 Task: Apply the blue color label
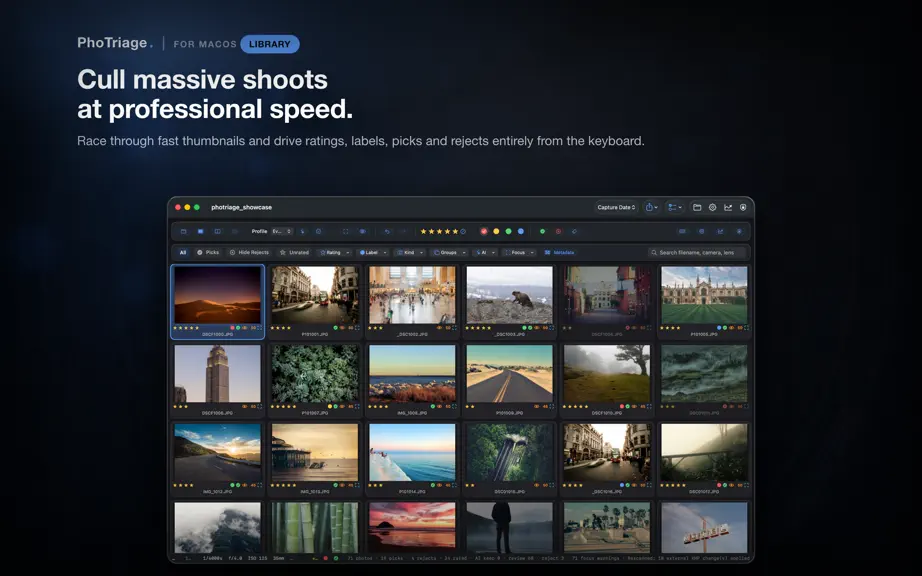(521, 232)
